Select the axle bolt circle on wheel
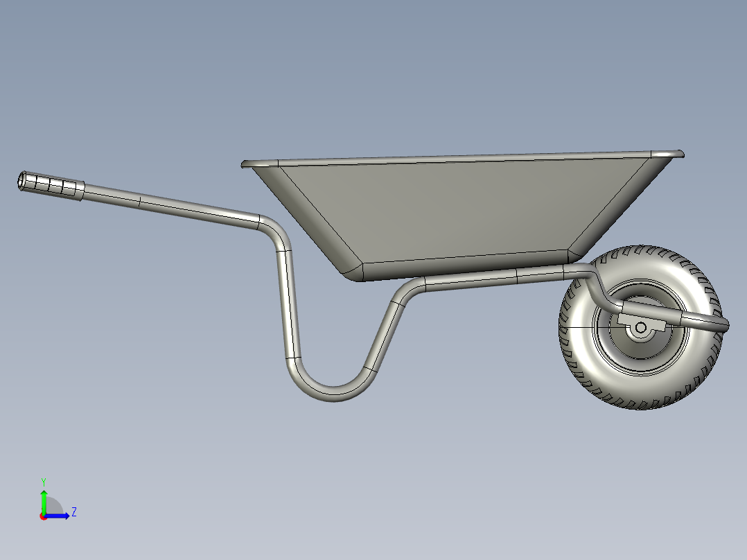 click(641, 327)
